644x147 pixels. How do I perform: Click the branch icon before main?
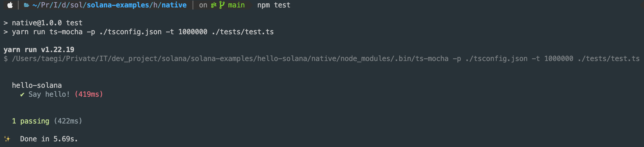222,5
